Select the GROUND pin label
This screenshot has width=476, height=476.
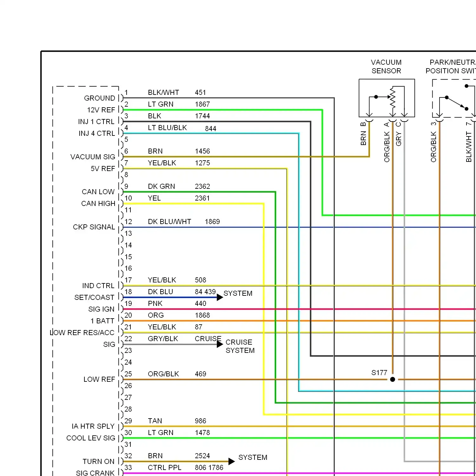(99, 98)
